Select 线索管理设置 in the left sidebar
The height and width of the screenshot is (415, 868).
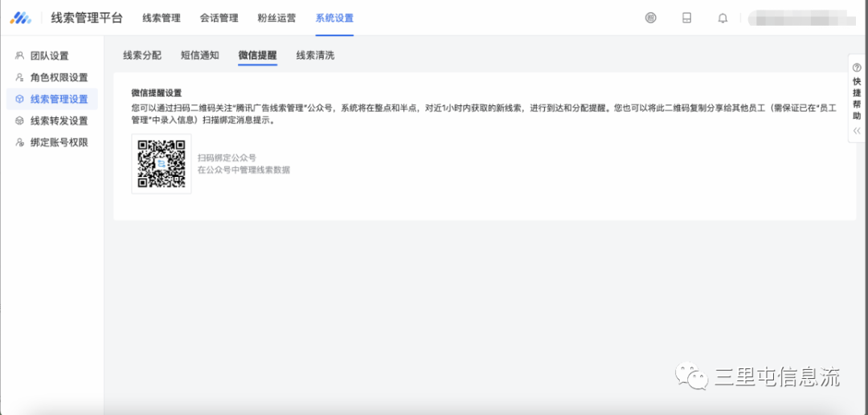coord(59,99)
